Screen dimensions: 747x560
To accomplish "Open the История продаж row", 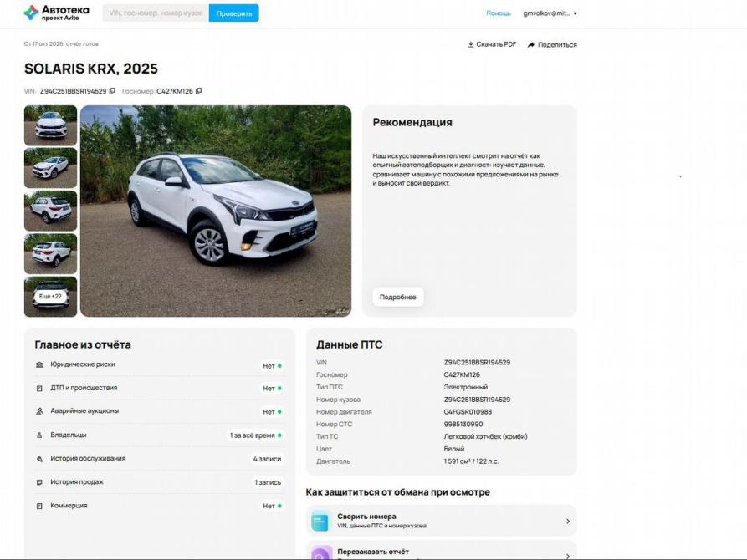I will click(160, 482).
